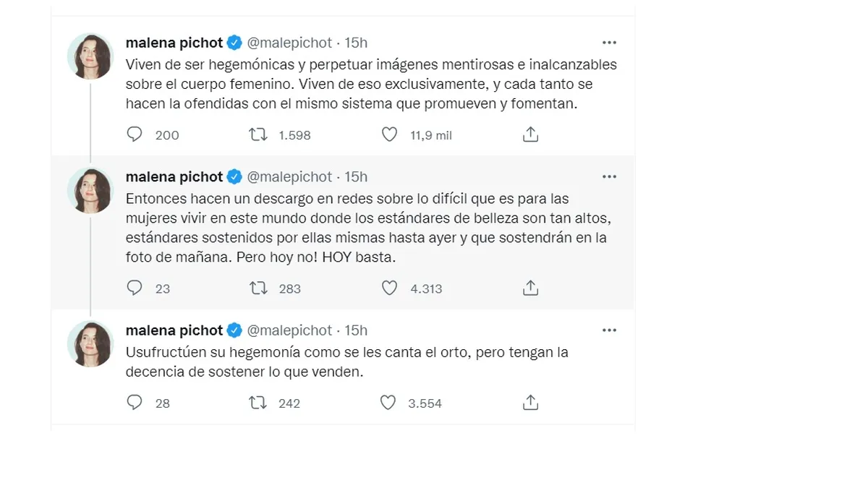This screenshot has height=488, width=868.
Task: Open more options on the last tweet
Action: (609, 330)
